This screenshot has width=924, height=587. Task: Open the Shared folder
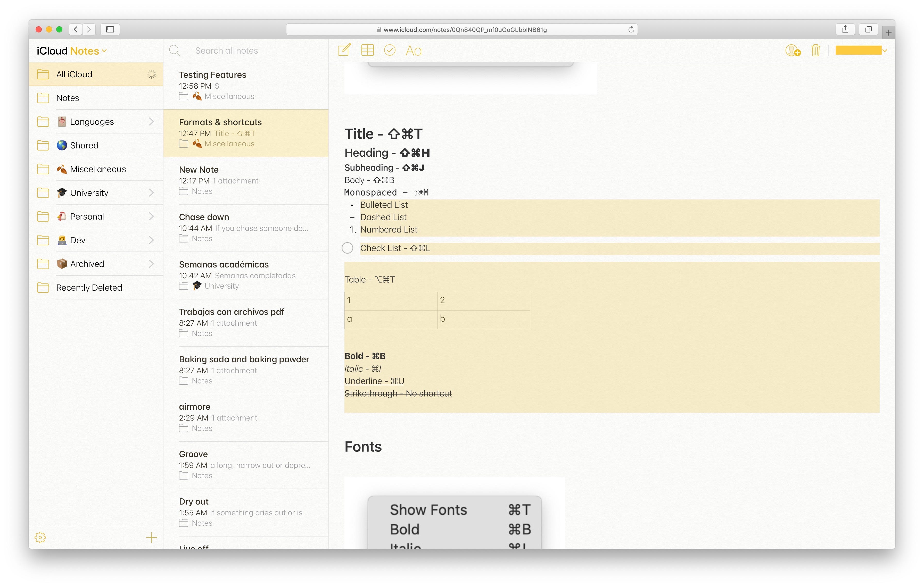point(96,145)
